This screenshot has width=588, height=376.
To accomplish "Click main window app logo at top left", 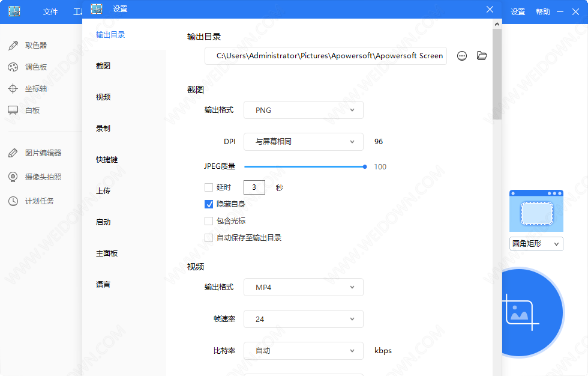I will point(14,11).
